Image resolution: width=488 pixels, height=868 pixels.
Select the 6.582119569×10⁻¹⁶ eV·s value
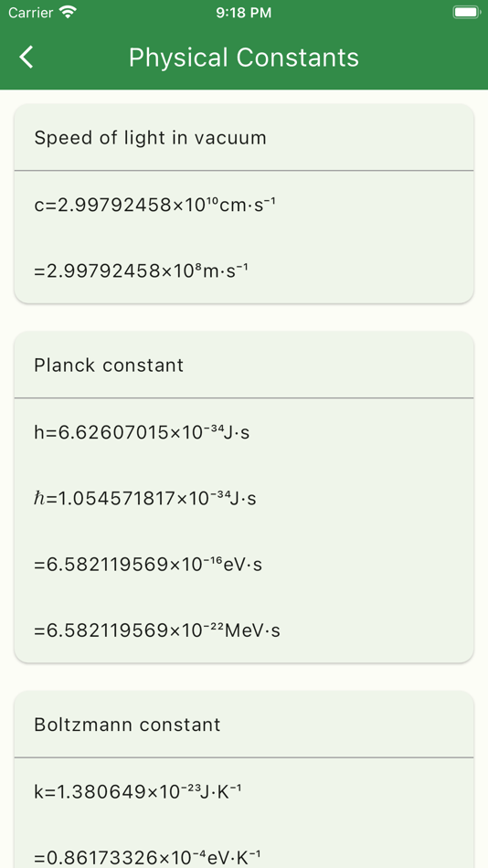[x=148, y=565]
